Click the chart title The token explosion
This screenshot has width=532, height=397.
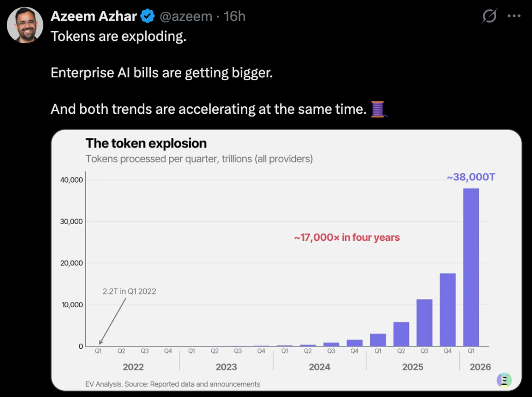click(146, 143)
